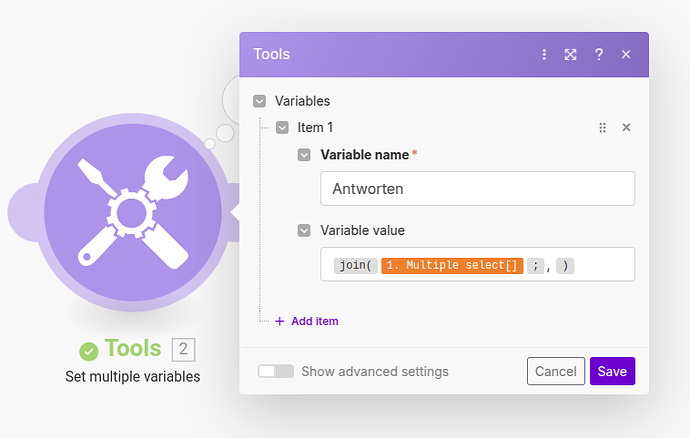Click the Tools wrench and screwdriver module icon
The width and height of the screenshot is (690, 438).
(x=133, y=212)
